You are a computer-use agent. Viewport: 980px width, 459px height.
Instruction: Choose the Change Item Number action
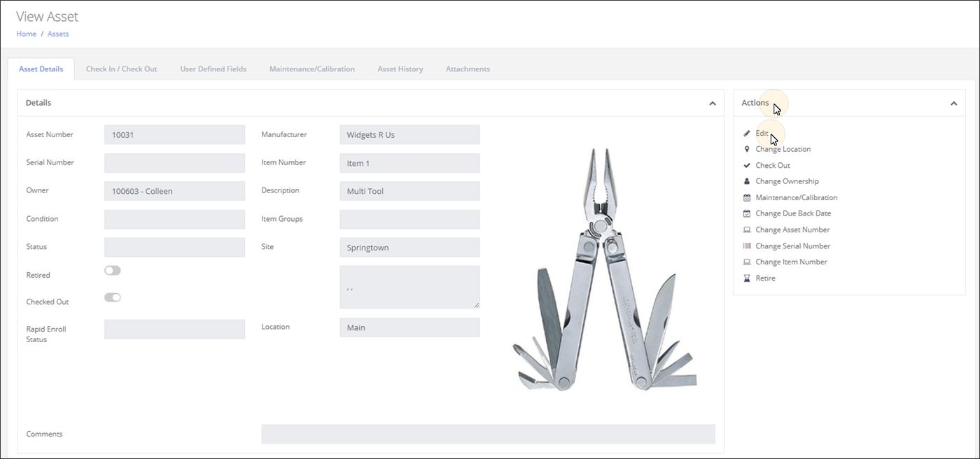(x=792, y=262)
